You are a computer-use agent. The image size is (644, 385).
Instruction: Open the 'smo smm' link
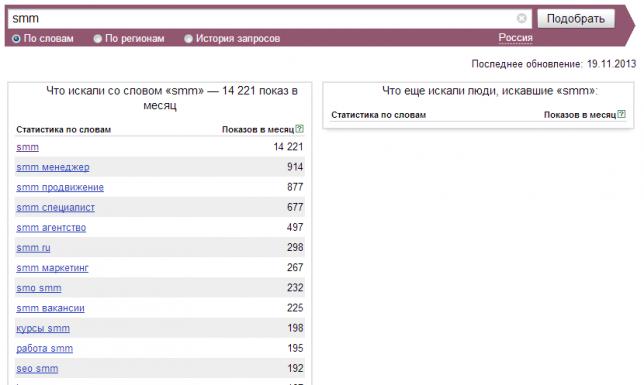coord(39,288)
